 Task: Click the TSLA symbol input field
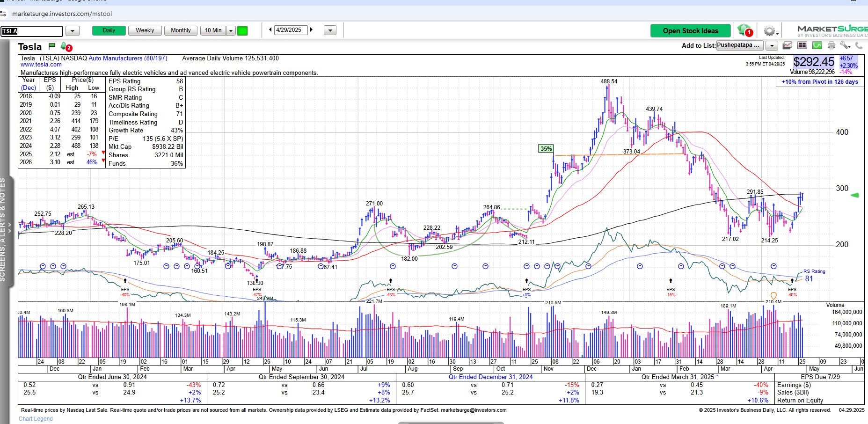[32, 31]
